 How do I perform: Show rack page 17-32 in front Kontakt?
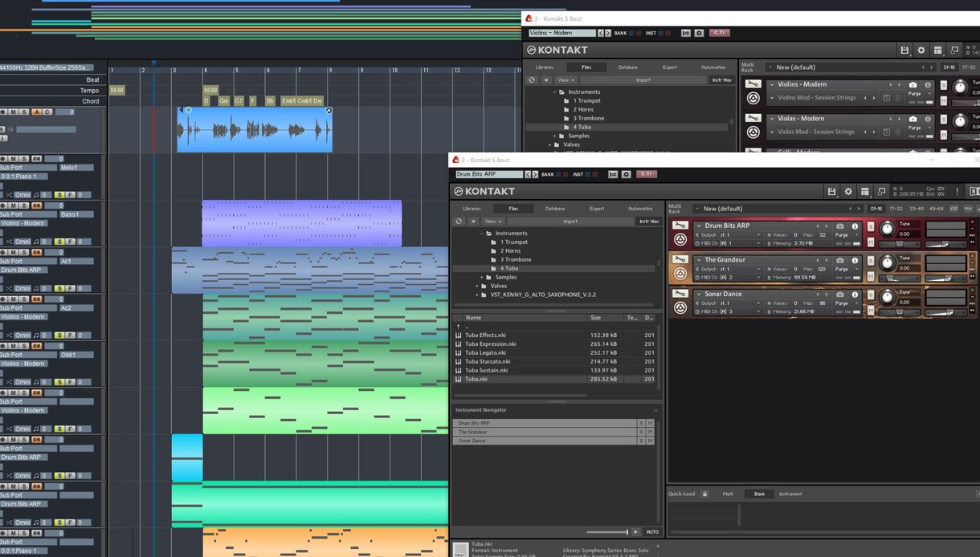[895, 209]
